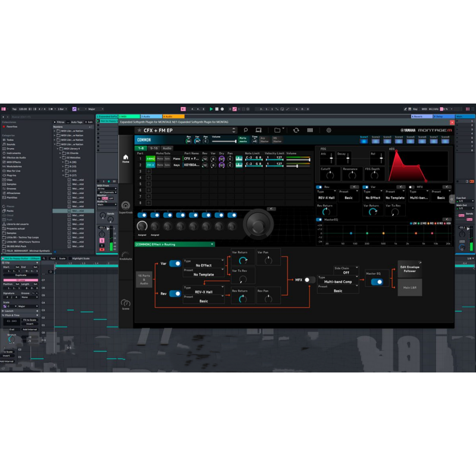Toggle the first knob assign switch

(x=142, y=215)
